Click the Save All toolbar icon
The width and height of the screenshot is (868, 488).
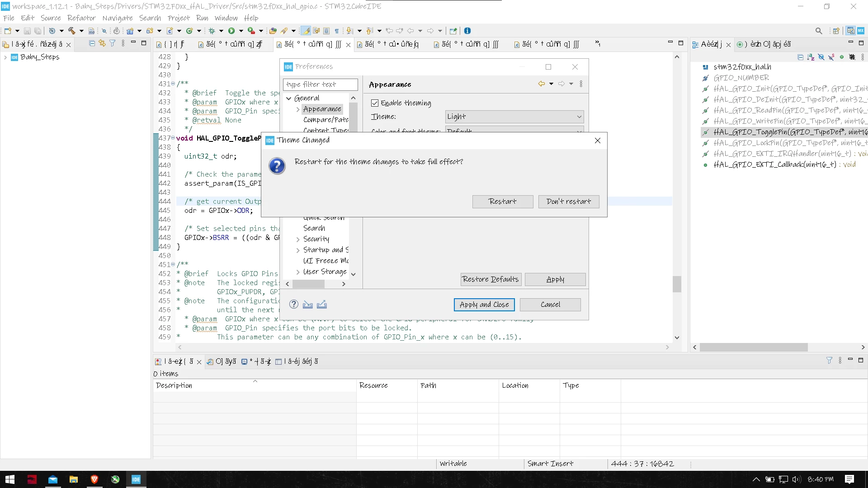point(38,31)
